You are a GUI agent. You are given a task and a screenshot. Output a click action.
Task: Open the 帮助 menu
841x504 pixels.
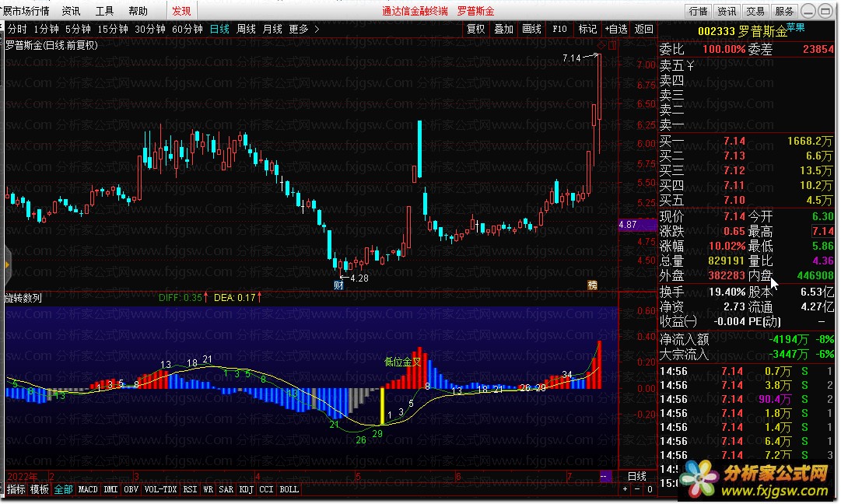[x=138, y=11]
